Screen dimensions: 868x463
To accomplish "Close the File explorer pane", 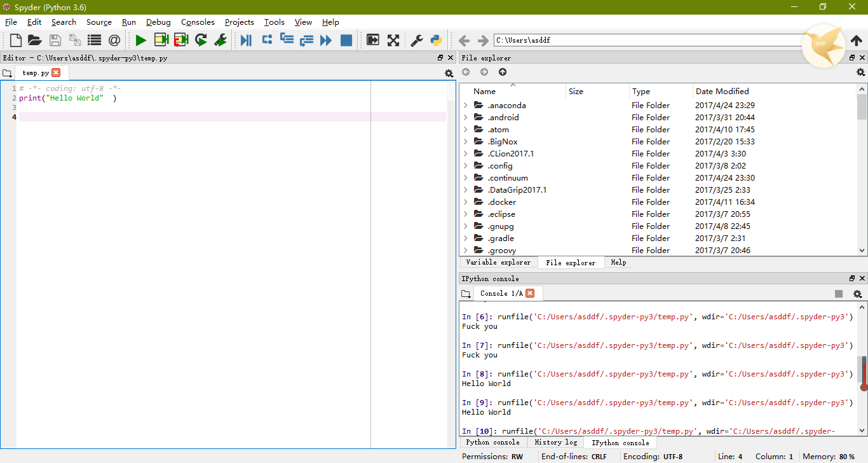I will coord(862,58).
